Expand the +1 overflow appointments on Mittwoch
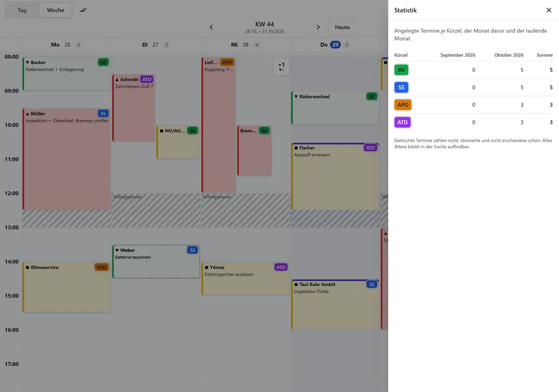Image resolution: width=559 pixels, height=392 pixels. 281,67
